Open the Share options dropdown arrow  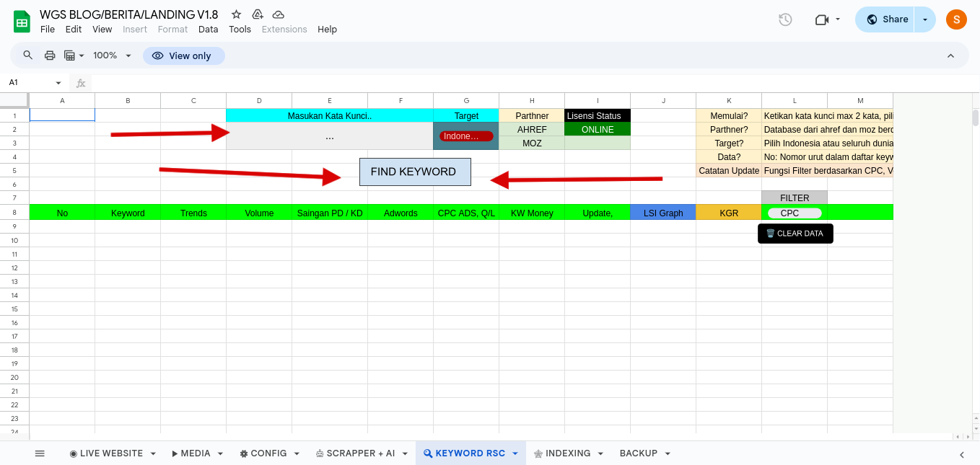click(925, 19)
